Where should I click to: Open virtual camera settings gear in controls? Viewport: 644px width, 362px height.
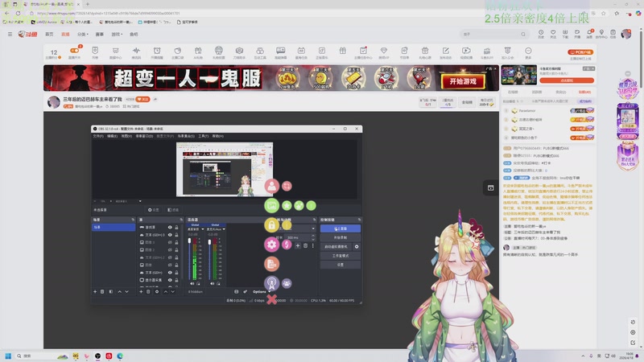[x=357, y=247]
